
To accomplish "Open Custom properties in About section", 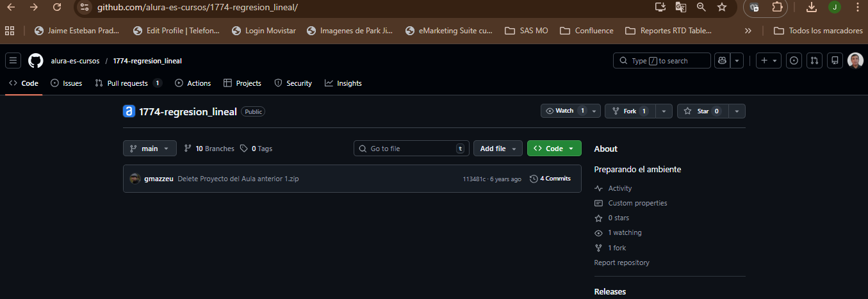I will [x=631, y=203].
